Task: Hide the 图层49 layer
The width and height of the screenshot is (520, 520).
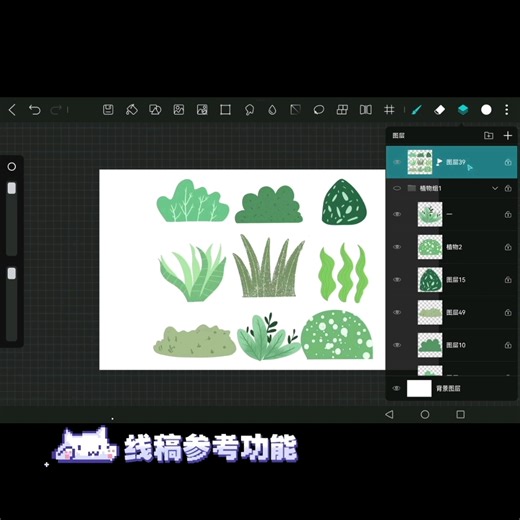Action: pos(397,312)
